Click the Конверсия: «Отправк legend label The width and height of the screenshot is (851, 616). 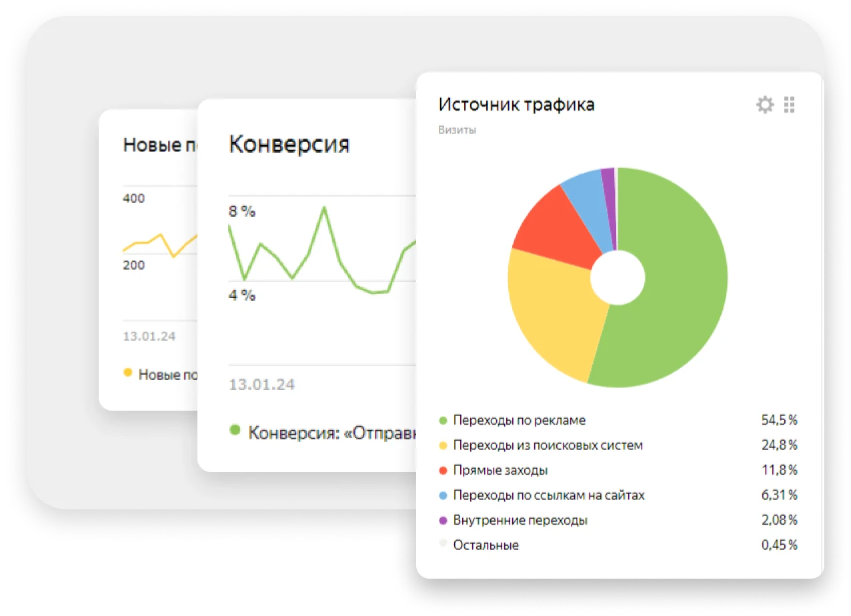332,432
